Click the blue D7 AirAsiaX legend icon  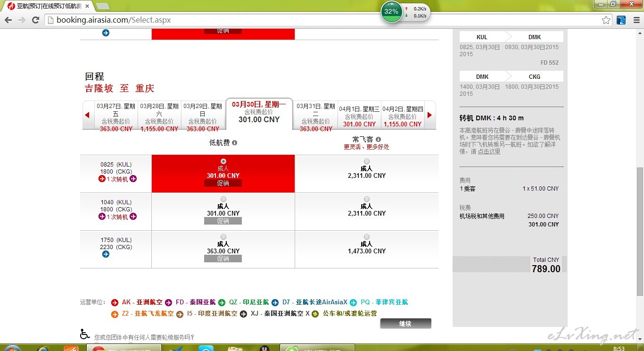275,302
